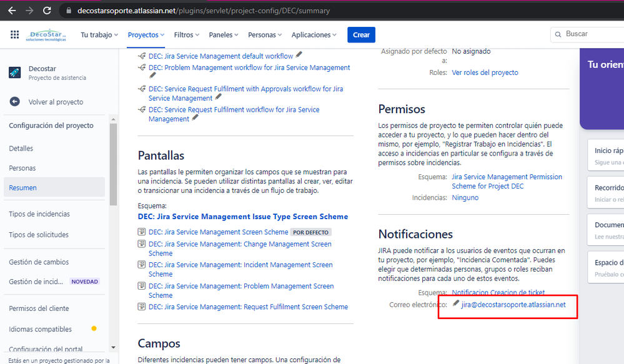Image resolution: width=624 pixels, height=364 pixels.
Task: Reload the page with refresh icon
Action: click(x=47, y=11)
